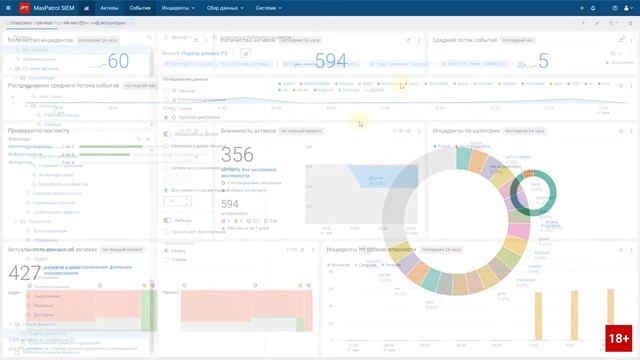
Task: Open link активов без указанной значимости
Action: coord(249,172)
